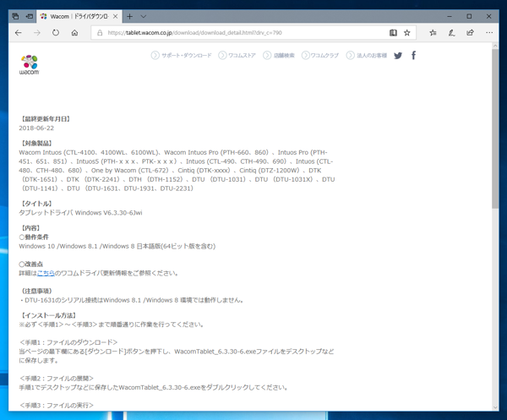The height and width of the screenshot is (420, 507).
Task: Click the Wacom logo
Action: (x=29, y=65)
